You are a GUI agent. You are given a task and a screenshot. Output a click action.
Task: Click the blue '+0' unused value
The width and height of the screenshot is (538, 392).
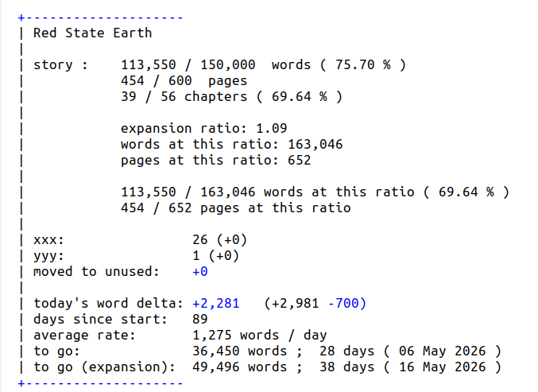point(200,271)
